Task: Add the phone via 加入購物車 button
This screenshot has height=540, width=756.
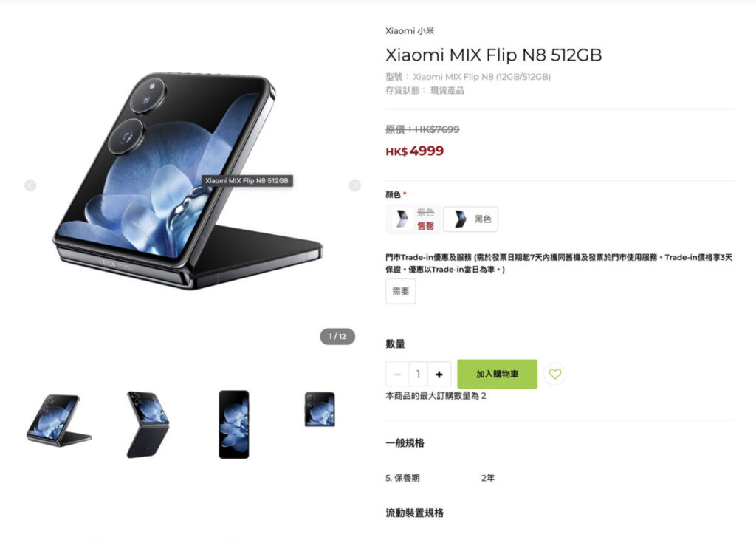Action: coord(497,374)
